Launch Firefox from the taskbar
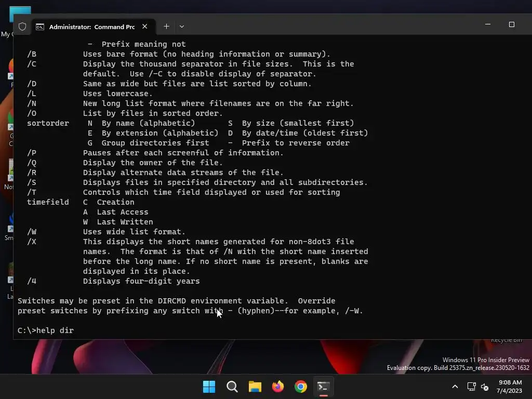Screen dimensions: 532x399 point(278,387)
